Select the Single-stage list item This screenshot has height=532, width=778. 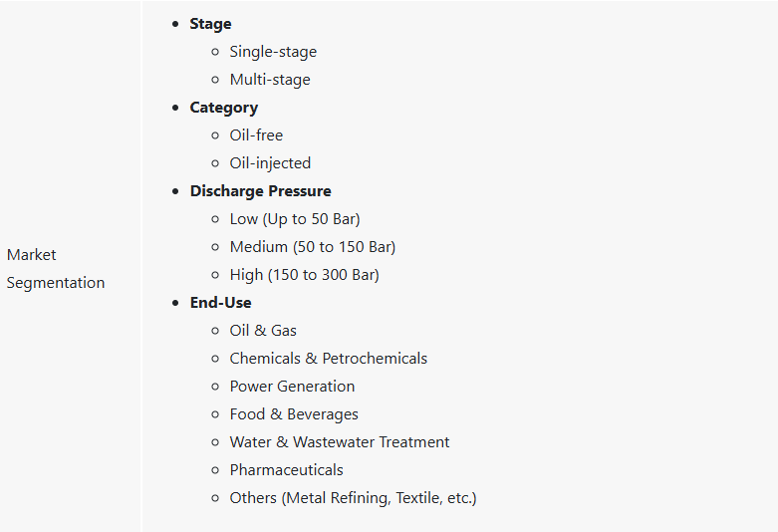coord(273,52)
